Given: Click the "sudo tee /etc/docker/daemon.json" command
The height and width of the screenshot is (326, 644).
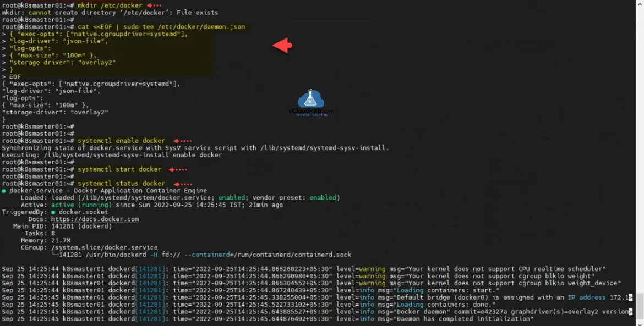Looking at the screenshot, I should pos(184,26).
